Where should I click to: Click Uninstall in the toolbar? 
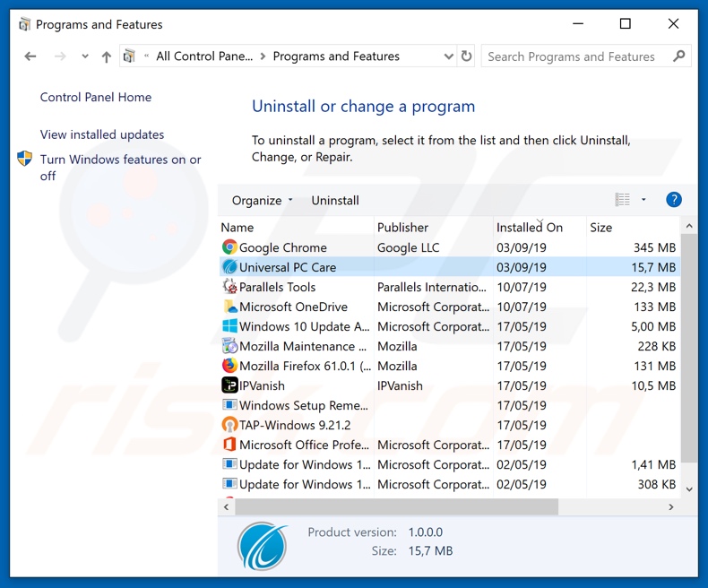click(x=335, y=200)
